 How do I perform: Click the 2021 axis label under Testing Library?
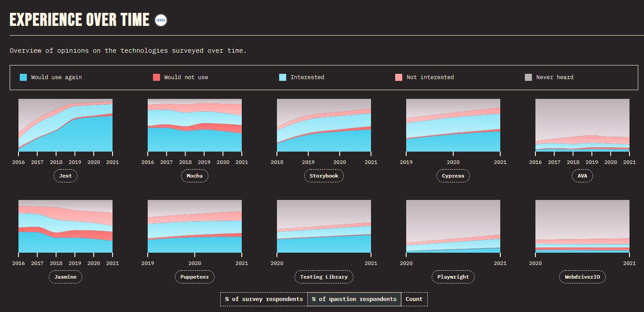click(371, 263)
